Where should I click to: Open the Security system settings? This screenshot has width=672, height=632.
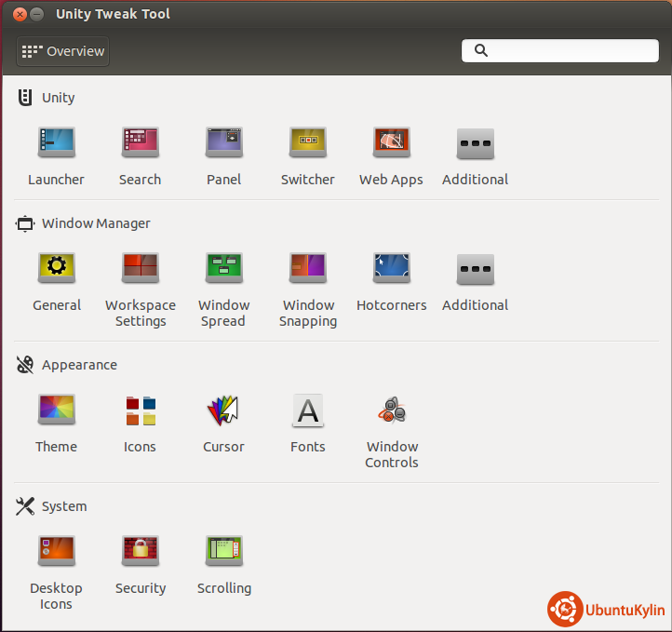(x=140, y=552)
